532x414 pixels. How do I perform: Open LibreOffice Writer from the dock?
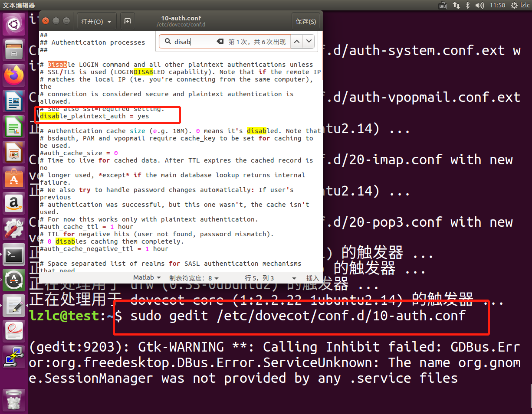point(14,101)
